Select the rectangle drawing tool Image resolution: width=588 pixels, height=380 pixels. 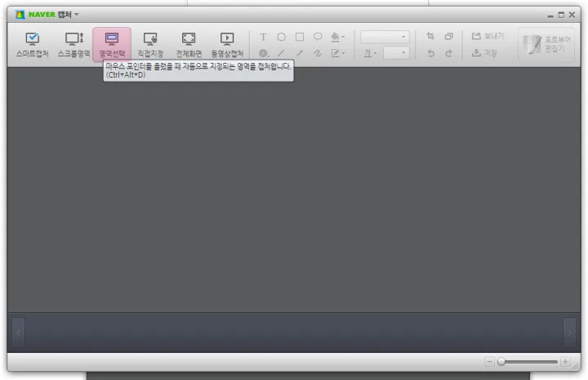point(299,37)
